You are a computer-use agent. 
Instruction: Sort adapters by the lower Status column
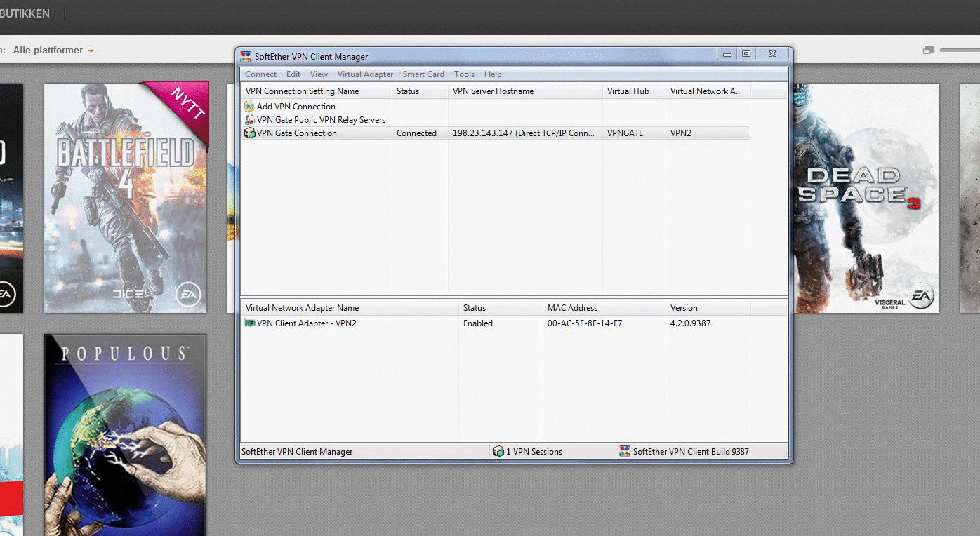[x=501, y=308]
